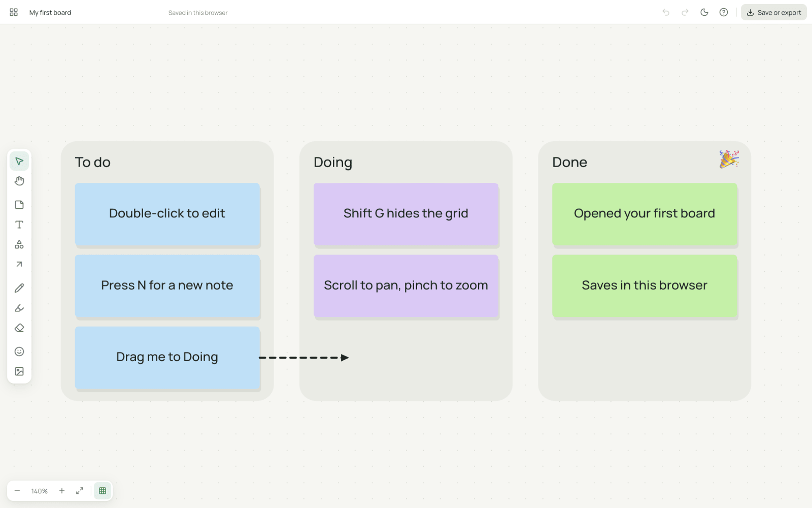Click the 140% zoom level

pyautogui.click(x=40, y=491)
